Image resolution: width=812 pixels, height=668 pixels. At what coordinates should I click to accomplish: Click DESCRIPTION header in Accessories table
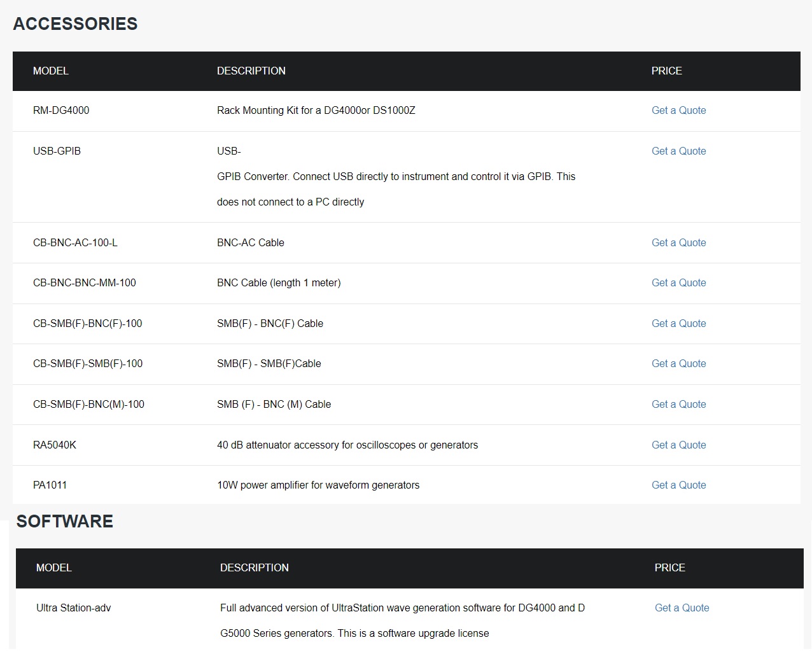coord(251,71)
